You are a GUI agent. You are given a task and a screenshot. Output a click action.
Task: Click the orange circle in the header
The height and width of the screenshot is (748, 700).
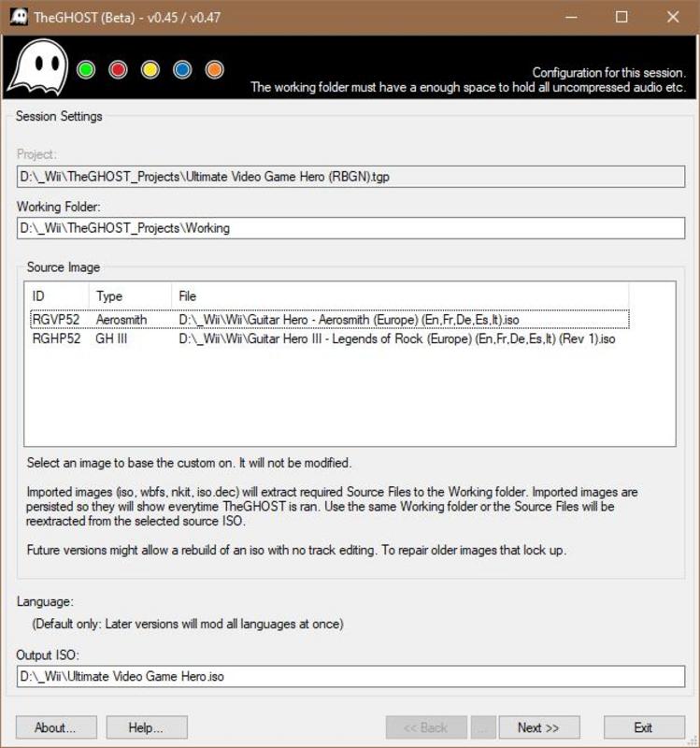pos(215,69)
